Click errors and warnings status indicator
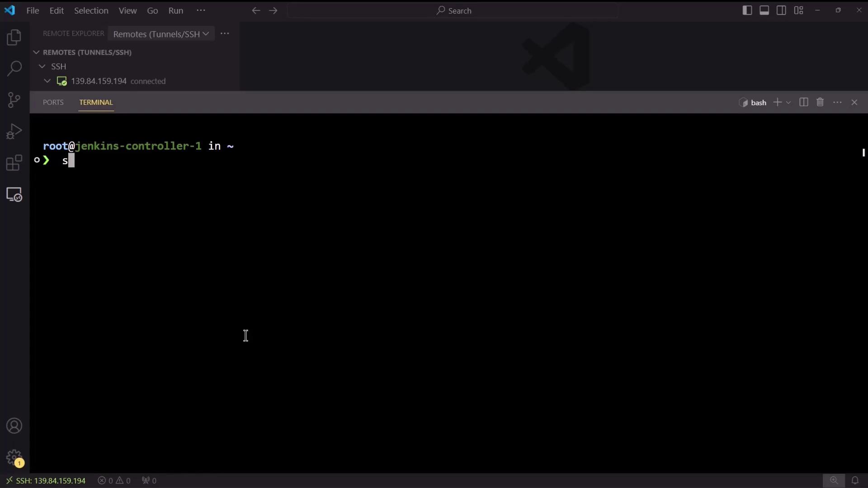The width and height of the screenshot is (868, 488). pos(114,480)
